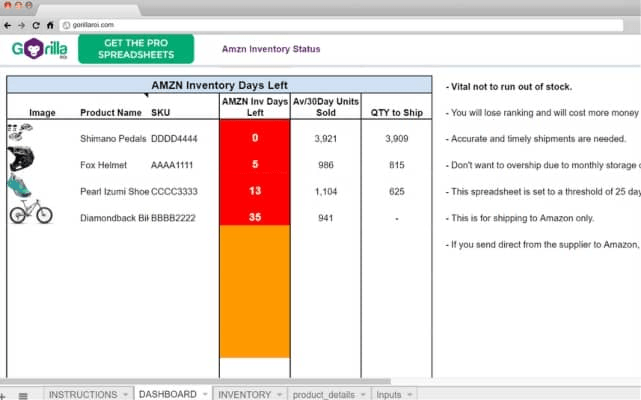Viewport: 641px width, 400px height.
Task: Select QTY to Ship value 625
Action: pos(397,191)
